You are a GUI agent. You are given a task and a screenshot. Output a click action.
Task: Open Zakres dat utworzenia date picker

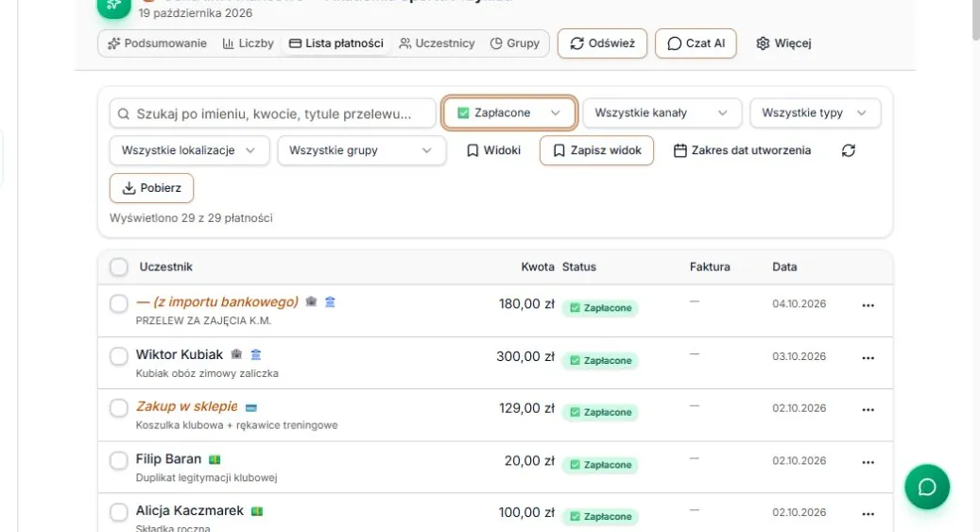pos(742,150)
